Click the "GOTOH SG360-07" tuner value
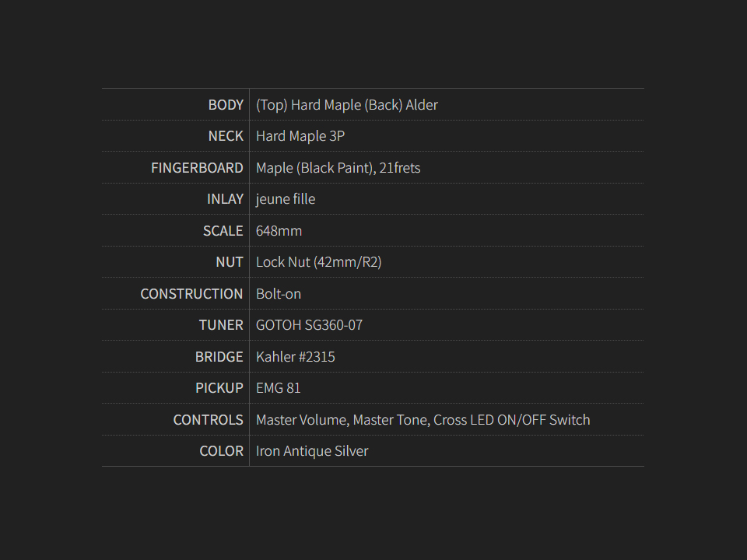The width and height of the screenshot is (747, 560). click(x=309, y=325)
